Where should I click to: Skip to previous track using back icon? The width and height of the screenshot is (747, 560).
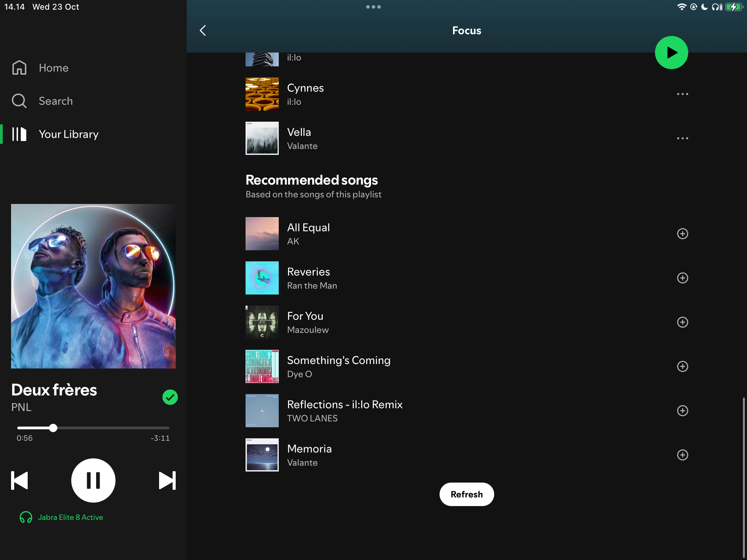(19, 480)
